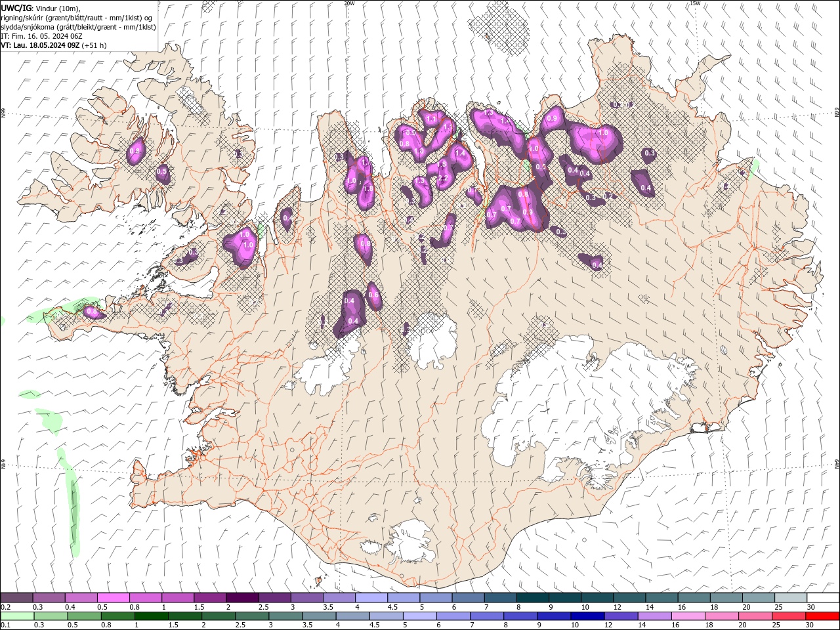Pick the dark teal 8 swatch on the upper scale
The width and height of the screenshot is (840, 630).
pyautogui.click(x=533, y=598)
